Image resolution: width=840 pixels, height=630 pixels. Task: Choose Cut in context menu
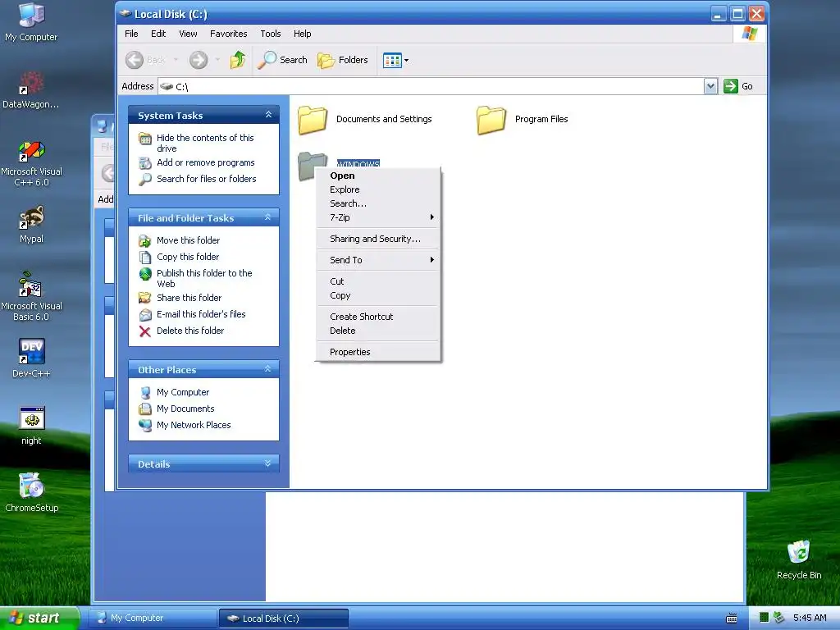pos(377,281)
